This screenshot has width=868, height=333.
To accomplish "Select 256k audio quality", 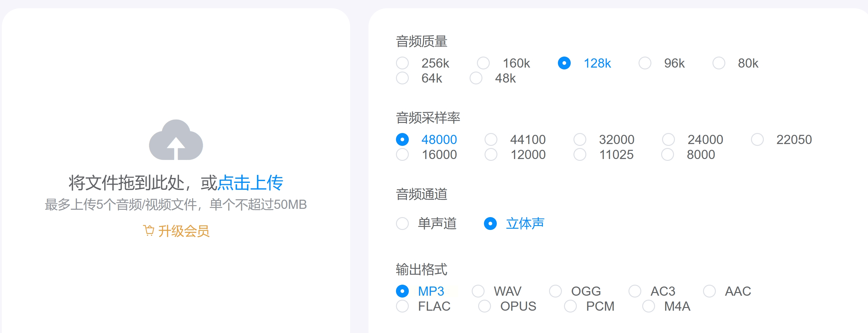I will pyautogui.click(x=402, y=63).
